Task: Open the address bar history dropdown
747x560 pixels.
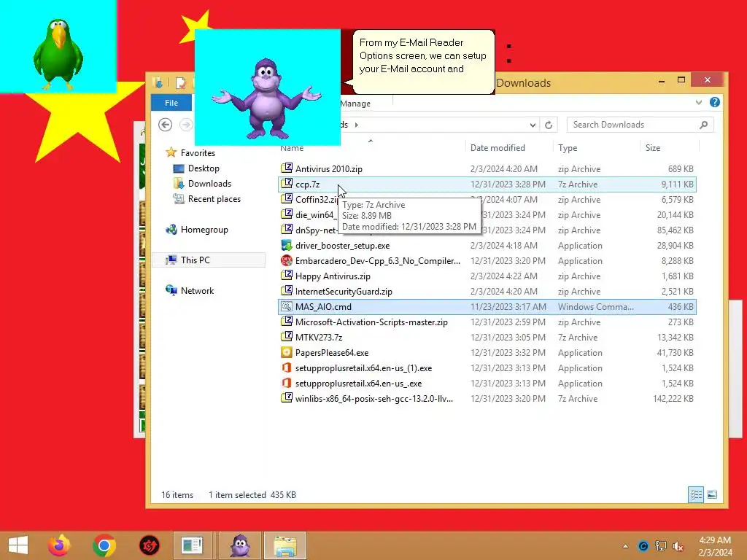Action: coord(532,125)
